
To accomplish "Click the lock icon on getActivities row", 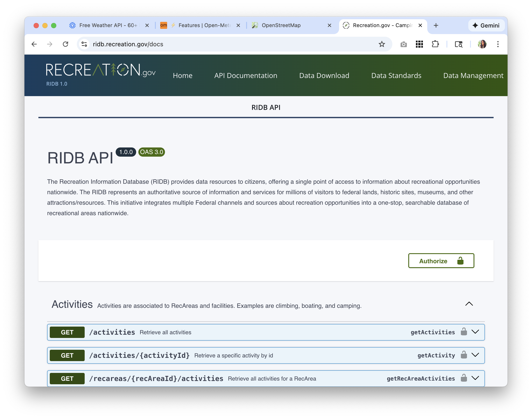I will (x=464, y=332).
